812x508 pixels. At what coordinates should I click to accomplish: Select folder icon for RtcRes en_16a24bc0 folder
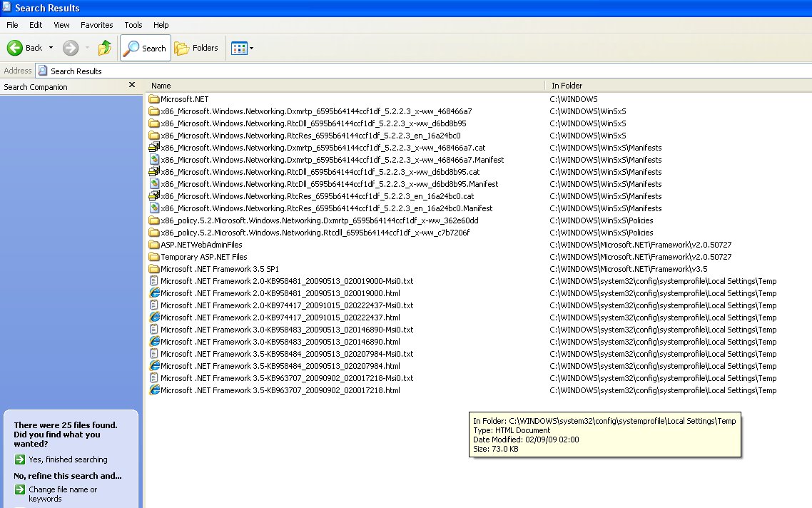[154, 135]
